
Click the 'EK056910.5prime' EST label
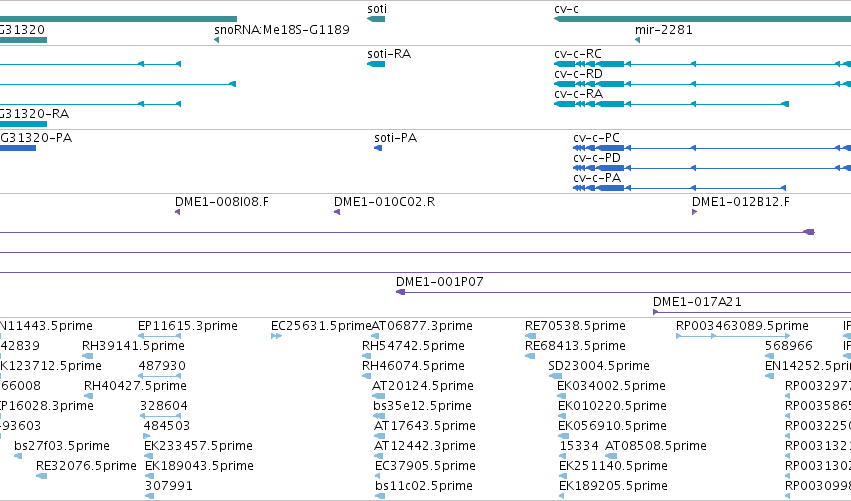click(612, 426)
